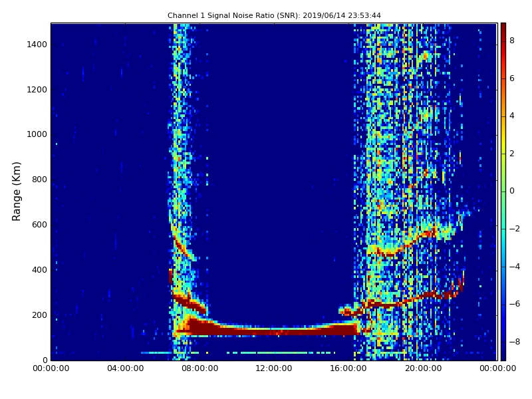Click the 04:00:00 time axis label
This screenshot has height=399, width=532.
[x=125, y=368]
